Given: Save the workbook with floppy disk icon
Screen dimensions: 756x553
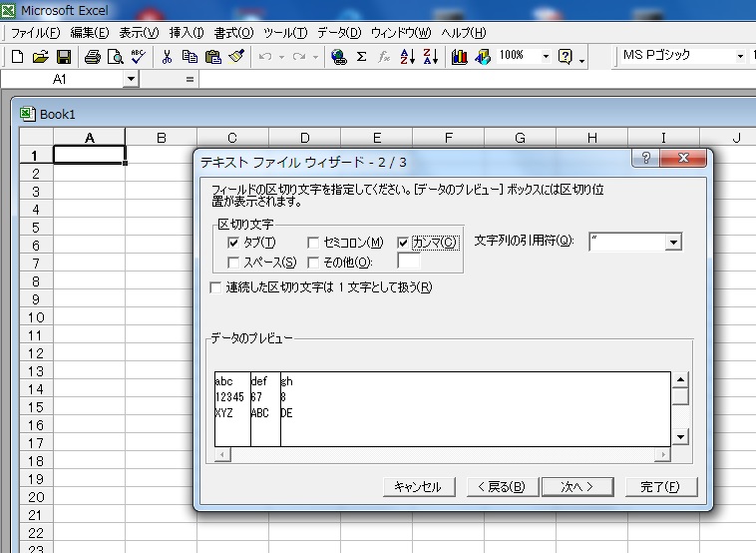Looking at the screenshot, I should (x=64, y=57).
